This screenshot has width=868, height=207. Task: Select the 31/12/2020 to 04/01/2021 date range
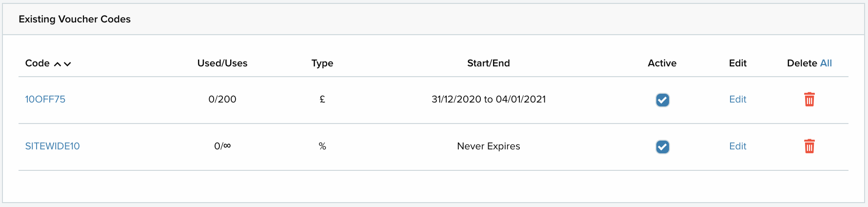point(488,99)
